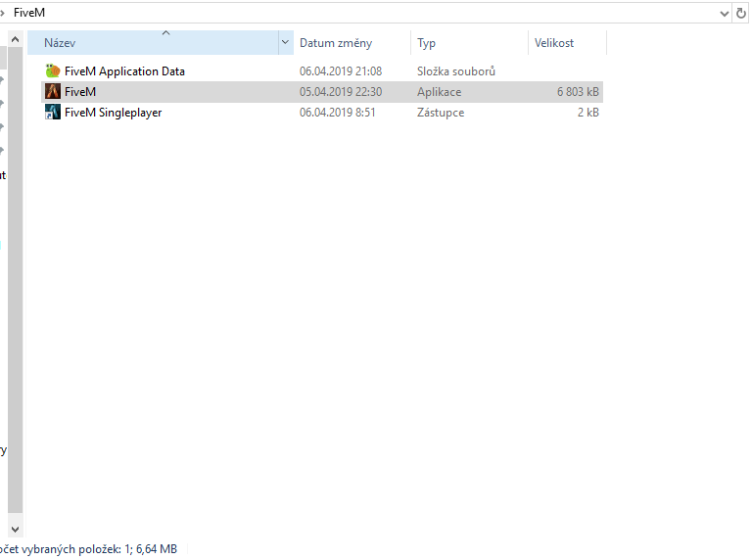
Task: Click the date 05.04.2019 22:30
Action: tap(341, 92)
